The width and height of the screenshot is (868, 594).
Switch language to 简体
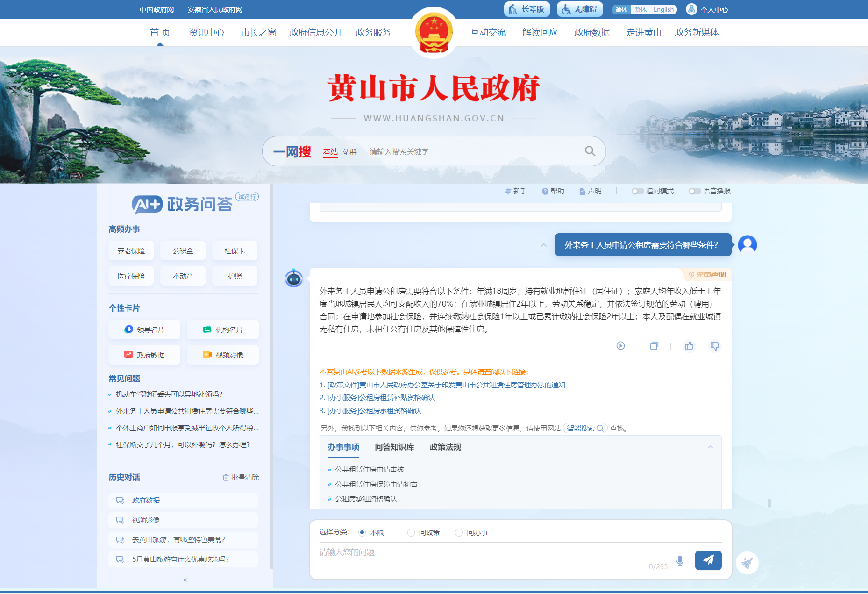[621, 9]
